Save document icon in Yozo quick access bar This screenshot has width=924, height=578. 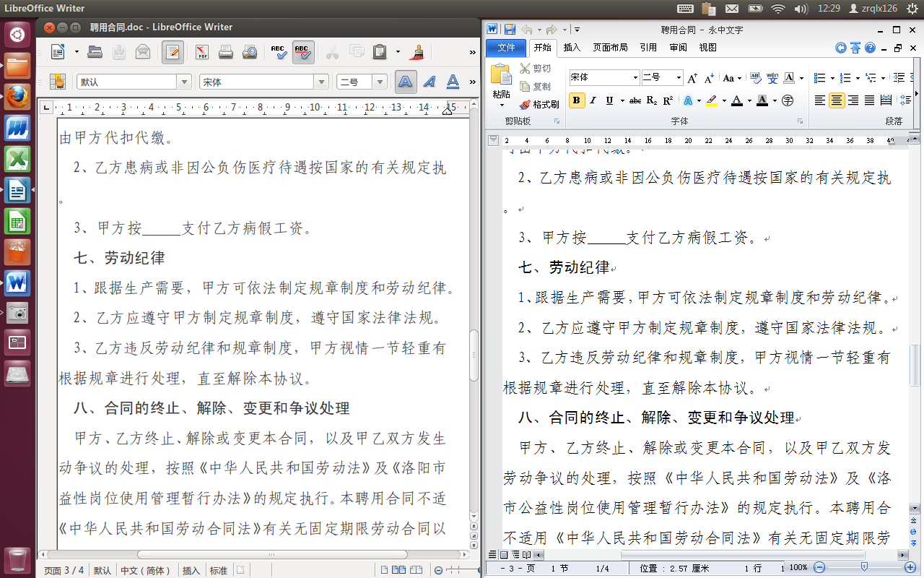point(510,30)
